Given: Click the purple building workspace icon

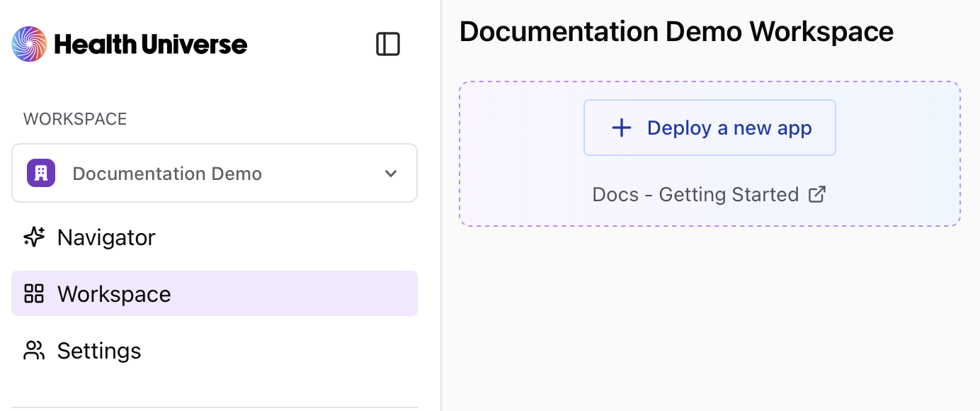Looking at the screenshot, I should (41, 173).
